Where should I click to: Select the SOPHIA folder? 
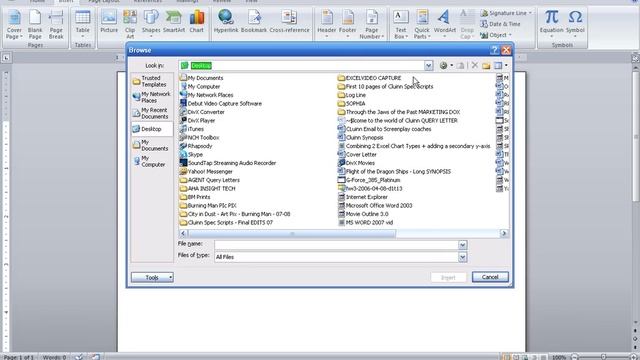pos(351,104)
